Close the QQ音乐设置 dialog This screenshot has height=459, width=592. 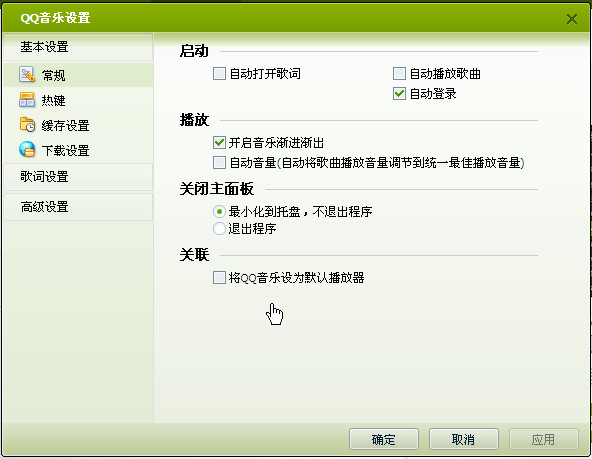(x=572, y=18)
